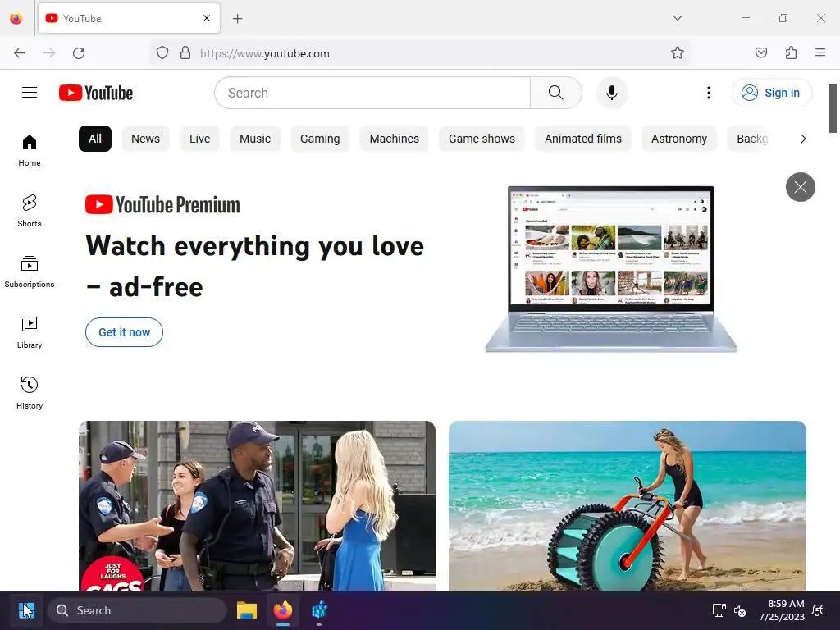This screenshot has width=840, height=630.
Task: Click the Firefox View pinned icon
Action: [x=16, y=19]
